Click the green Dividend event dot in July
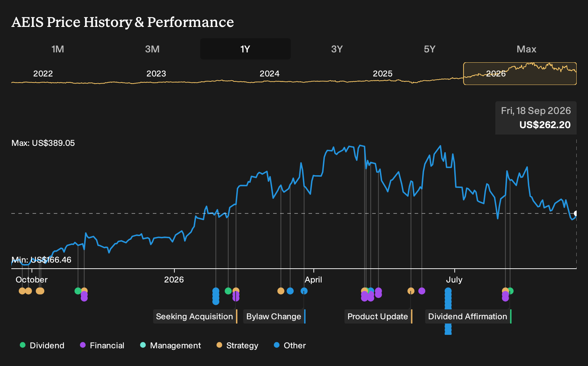The height and width of the screenshot is (366, 588). click(510, 291)
